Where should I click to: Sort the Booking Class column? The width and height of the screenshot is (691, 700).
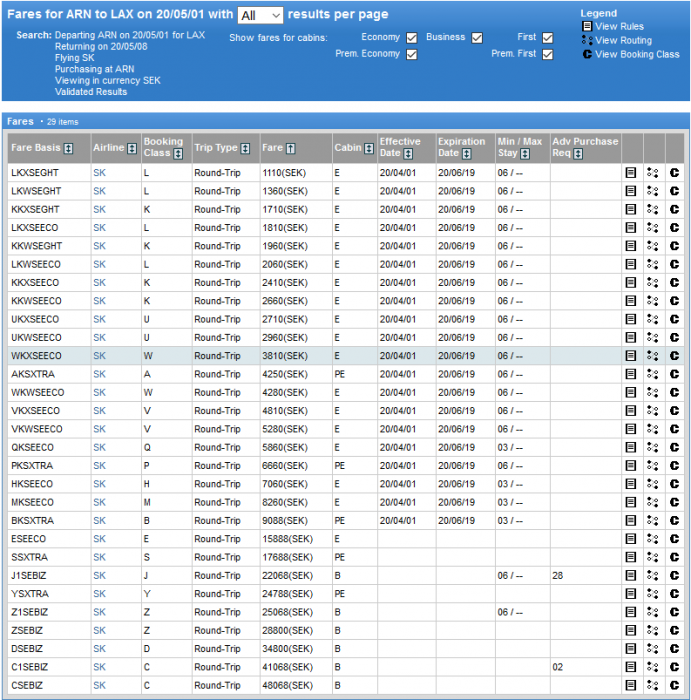[177, 154]
